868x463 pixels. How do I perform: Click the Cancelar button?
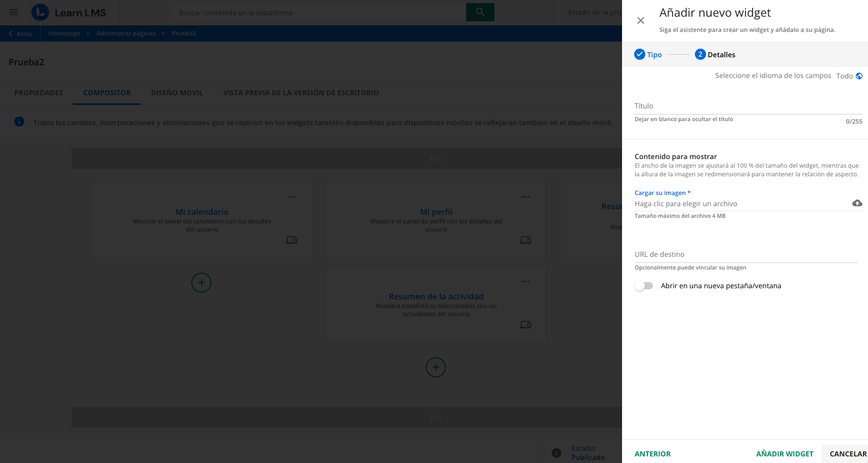pyautogui.click(x=848, y=454)
